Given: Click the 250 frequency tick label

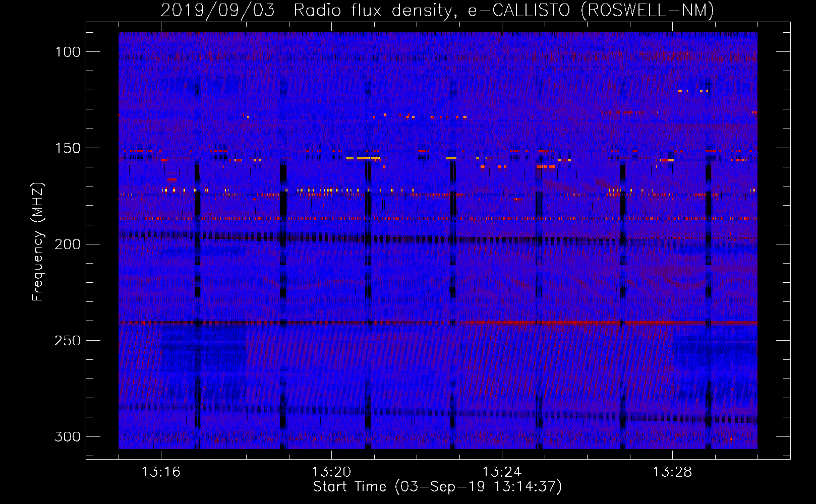Looking at the screenshot, I should point(68,341).
